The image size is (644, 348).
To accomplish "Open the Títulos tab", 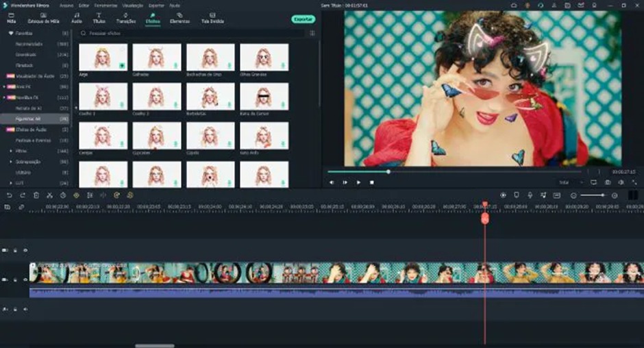I will (99, 18).
